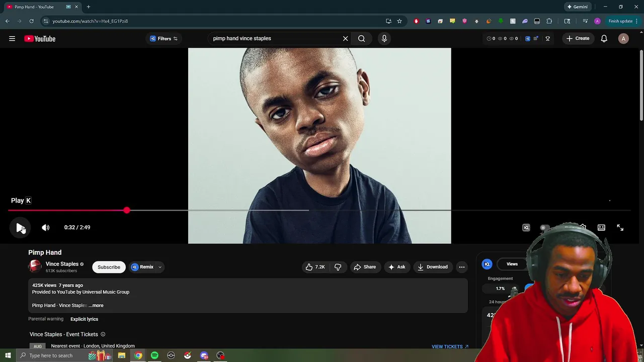644x362 pixels.
Task: Click the Ask button
Action: pos(396,267)
